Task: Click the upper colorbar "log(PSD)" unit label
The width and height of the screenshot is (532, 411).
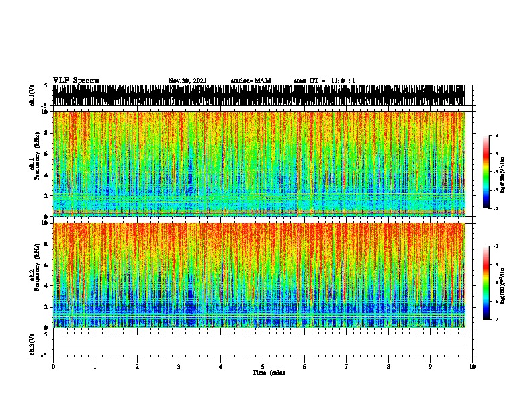Action: point(502,175)
